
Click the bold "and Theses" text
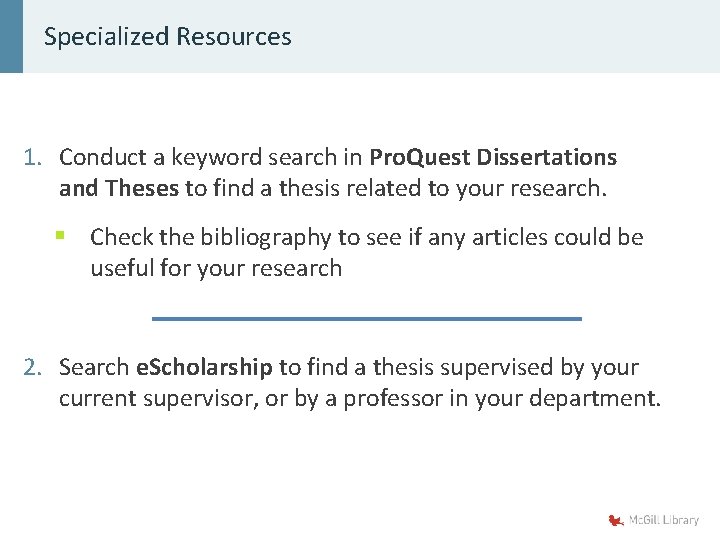[x=121, y=187]
